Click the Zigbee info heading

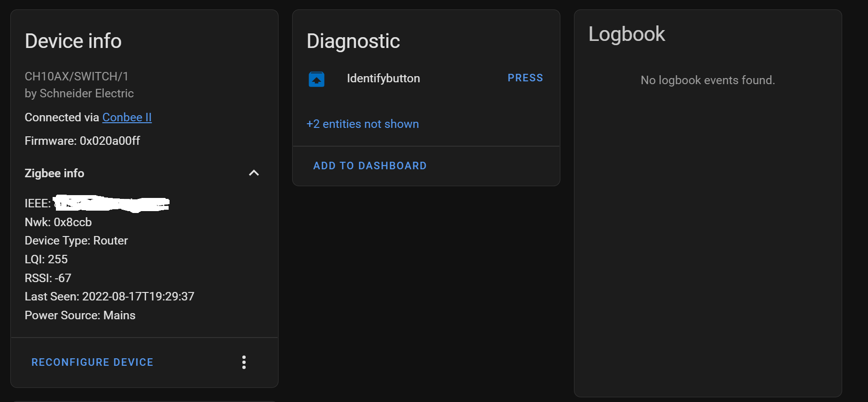tap(54, 173)
